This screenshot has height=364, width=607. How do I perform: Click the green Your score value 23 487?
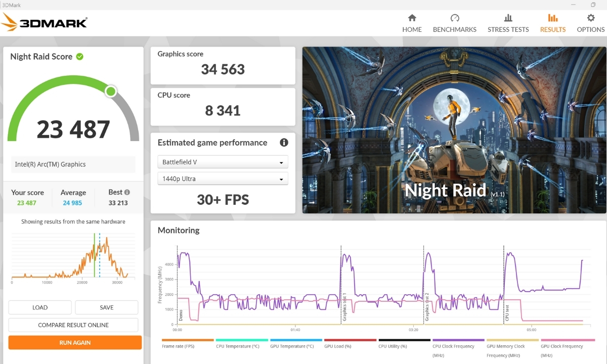27,203
